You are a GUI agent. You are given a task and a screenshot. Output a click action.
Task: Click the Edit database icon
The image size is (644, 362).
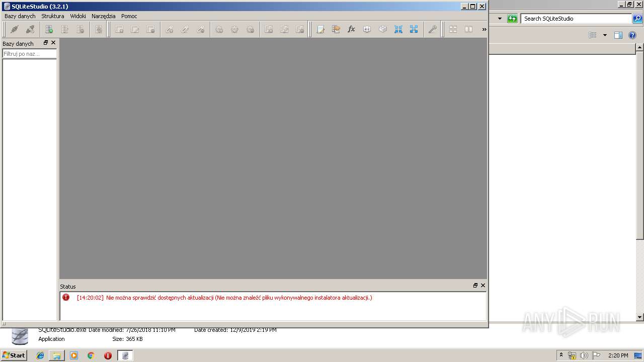[65, 29]
